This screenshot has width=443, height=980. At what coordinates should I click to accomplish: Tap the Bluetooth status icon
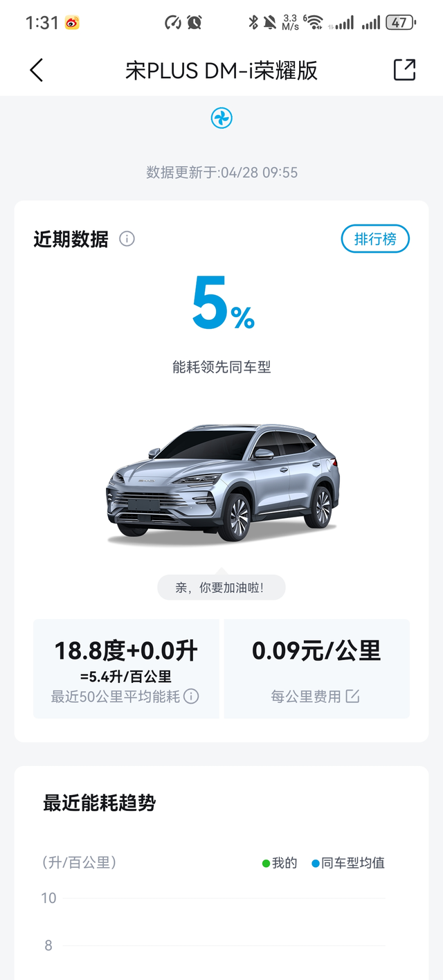pyautogui.click(x=253, y=23)
